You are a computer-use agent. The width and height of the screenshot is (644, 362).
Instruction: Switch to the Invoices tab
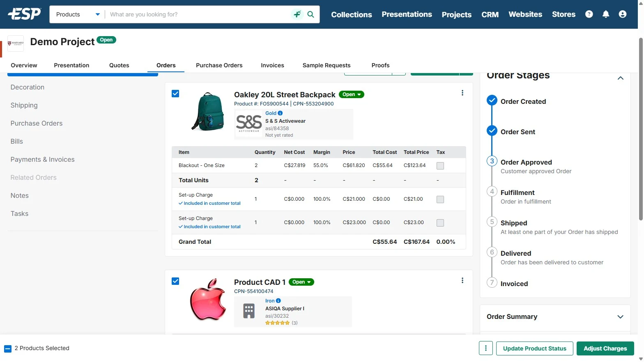click(272, 65)
